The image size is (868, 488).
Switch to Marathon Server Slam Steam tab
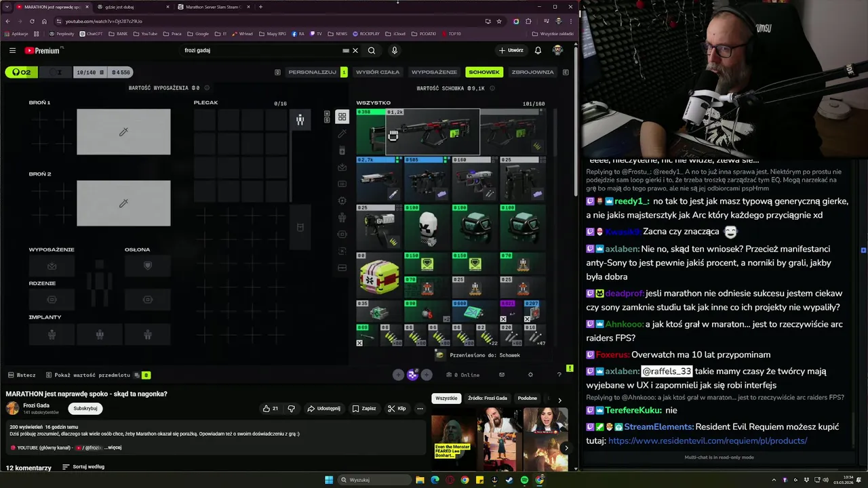[x=213, y=7]
